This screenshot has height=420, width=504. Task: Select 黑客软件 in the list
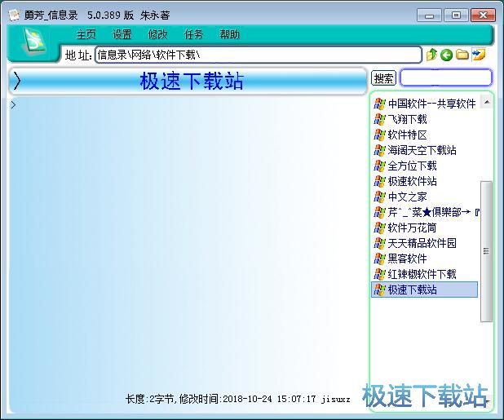[407, 259]
